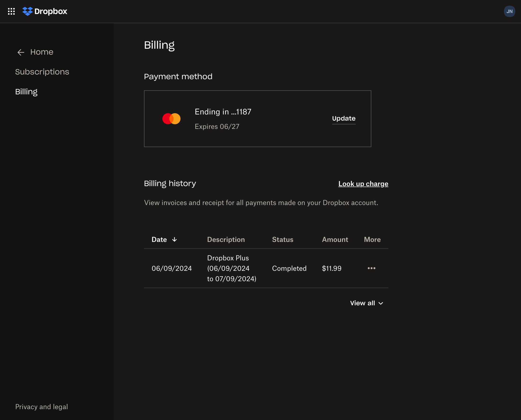Open the JN account avatar menu

[x=510, y=11]
